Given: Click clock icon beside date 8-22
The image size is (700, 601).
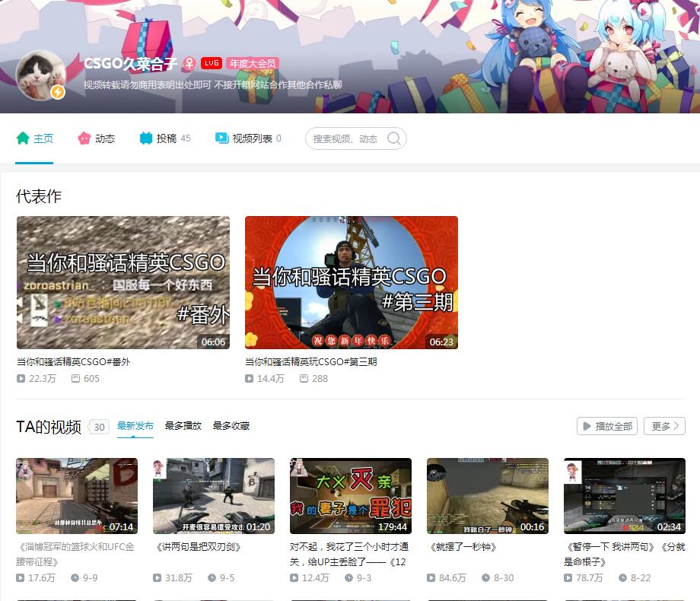Looking at the screenshot, I should (622, 577).
